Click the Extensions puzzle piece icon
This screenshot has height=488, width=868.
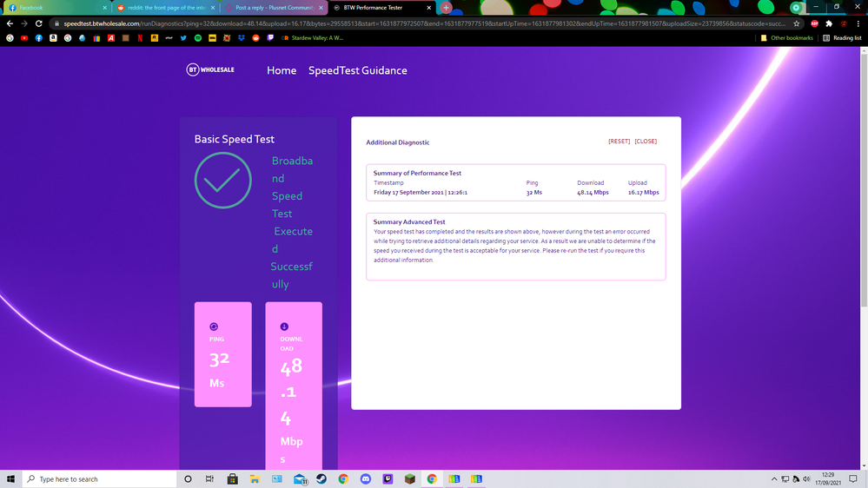tap(829, 23)
